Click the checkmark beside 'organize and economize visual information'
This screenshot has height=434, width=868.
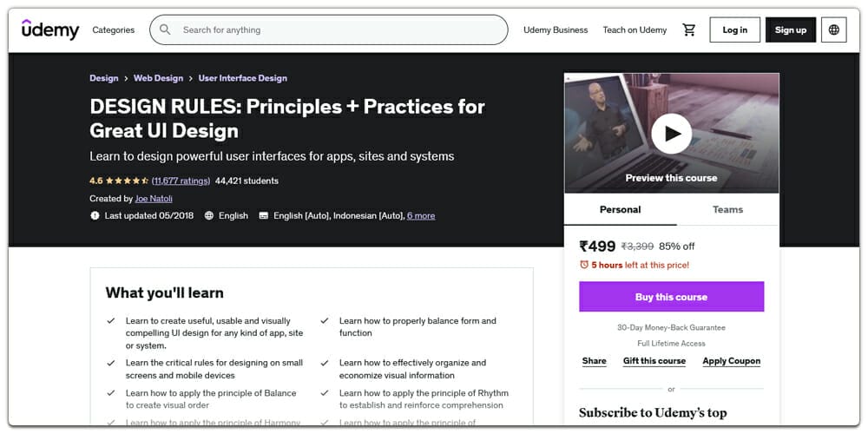point(325,363)
